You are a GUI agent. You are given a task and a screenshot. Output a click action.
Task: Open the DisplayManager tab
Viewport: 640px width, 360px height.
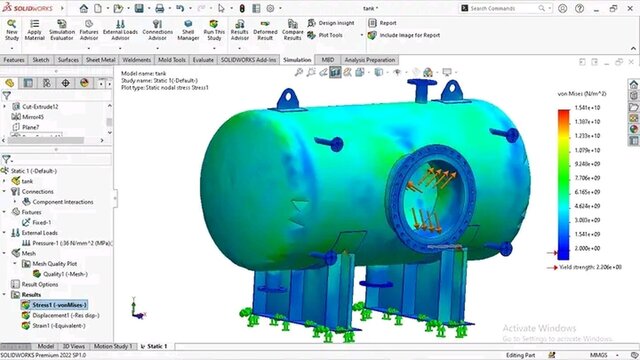(84, 83)
